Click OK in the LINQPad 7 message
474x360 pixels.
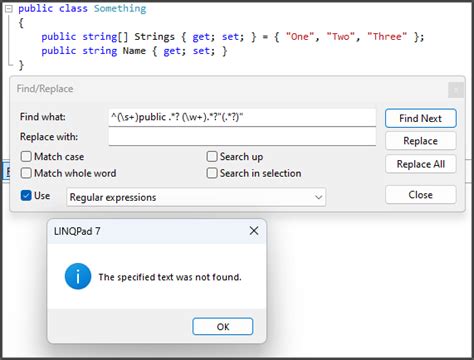(x=223, y=326)
